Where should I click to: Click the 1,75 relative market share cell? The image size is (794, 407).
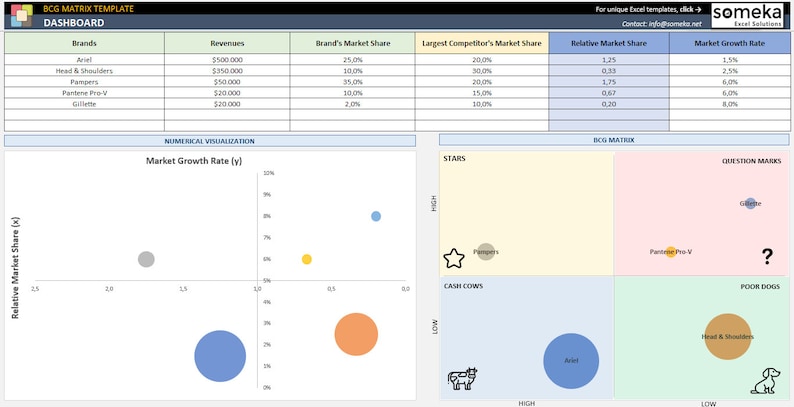609,82
